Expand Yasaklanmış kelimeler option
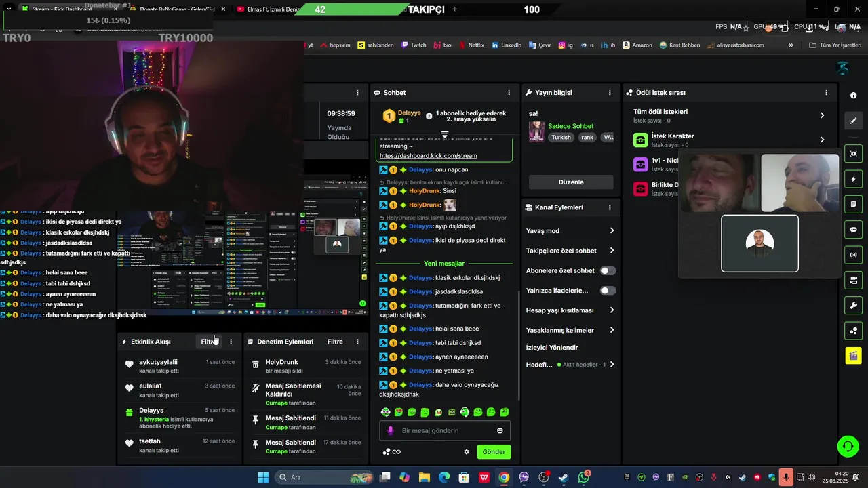Screen dimensions: 868x488 [571, 330]
